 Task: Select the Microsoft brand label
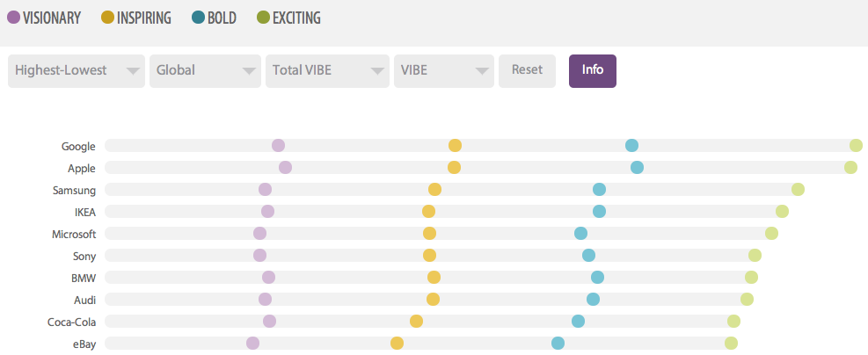(74, 234)
